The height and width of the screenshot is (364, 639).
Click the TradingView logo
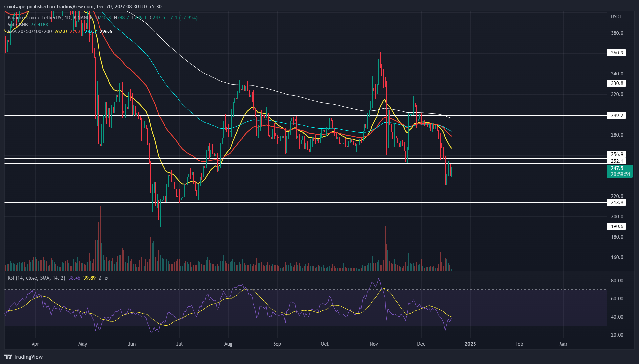(x=24, y=357)
